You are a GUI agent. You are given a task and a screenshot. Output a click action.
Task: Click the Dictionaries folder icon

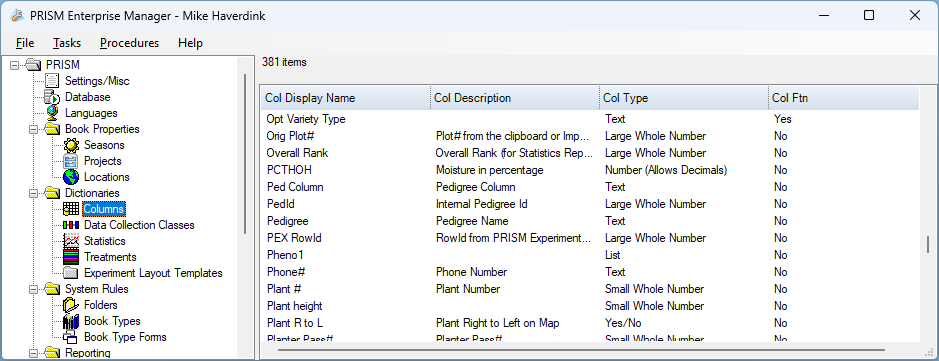point(52,193)
